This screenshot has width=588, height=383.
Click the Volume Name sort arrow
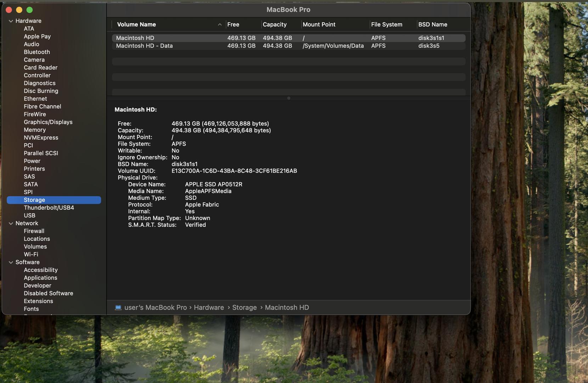[x=220, y=24]
